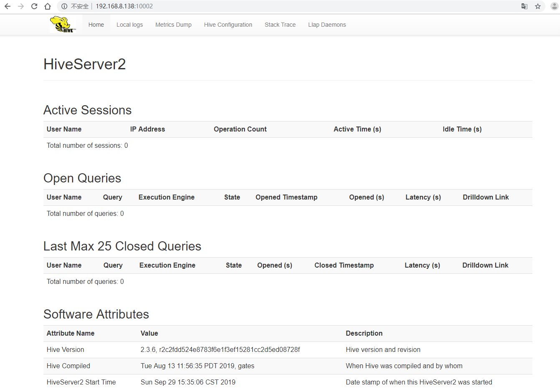Viewport: 560px width, 392px height.
Task: Click the Attribute Name column header
Action: [71, 334]
